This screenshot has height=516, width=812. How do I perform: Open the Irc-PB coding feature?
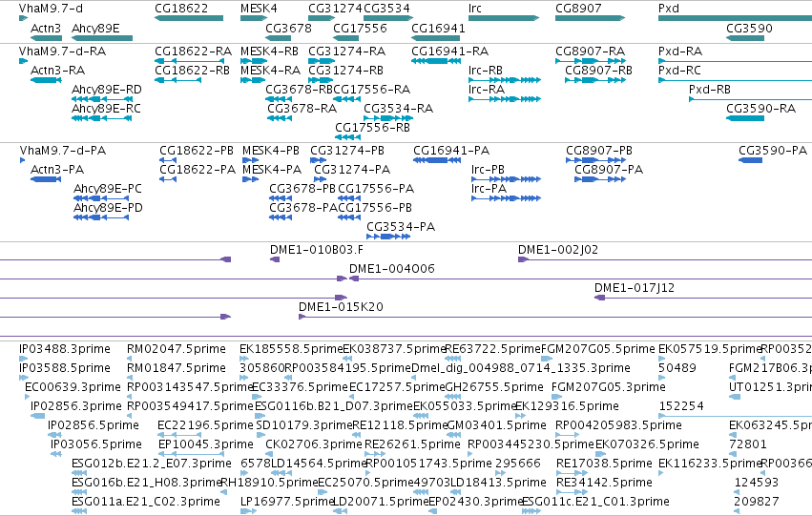(506, 179)
